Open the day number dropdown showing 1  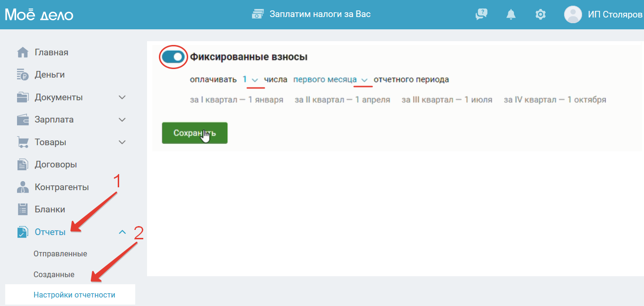pos(250,80)
